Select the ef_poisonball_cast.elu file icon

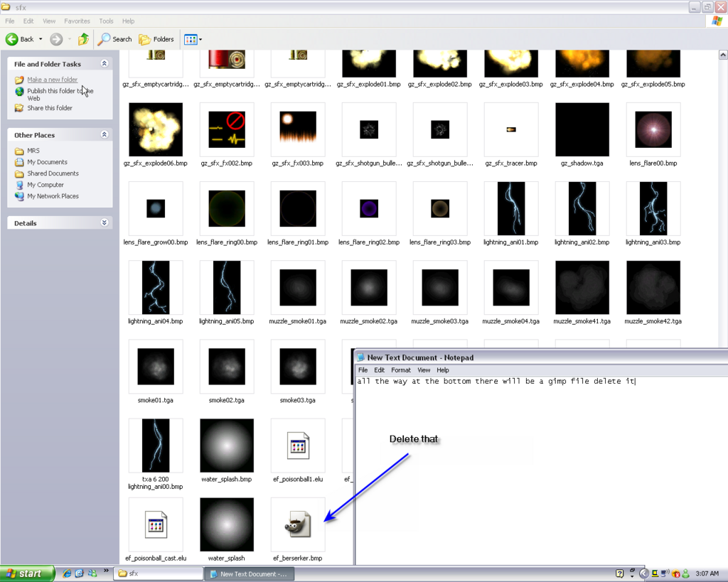156,524
